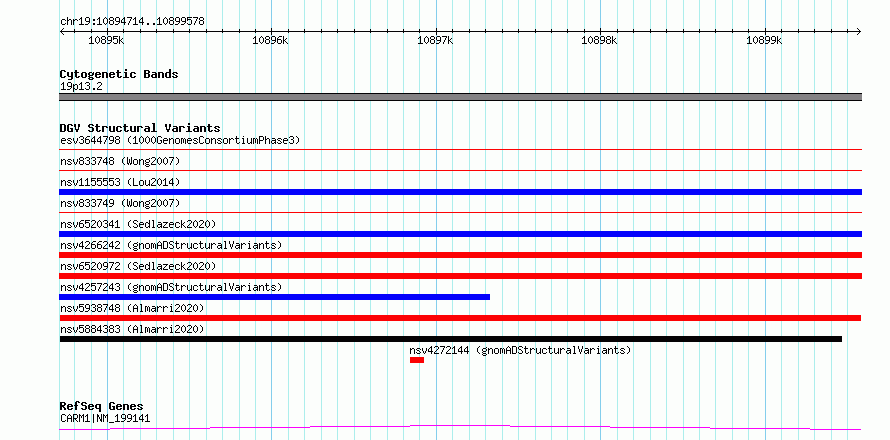Click the 10899k ruler tick label
The width and height of the screenshot is (890, 440).
coord(764,40)
